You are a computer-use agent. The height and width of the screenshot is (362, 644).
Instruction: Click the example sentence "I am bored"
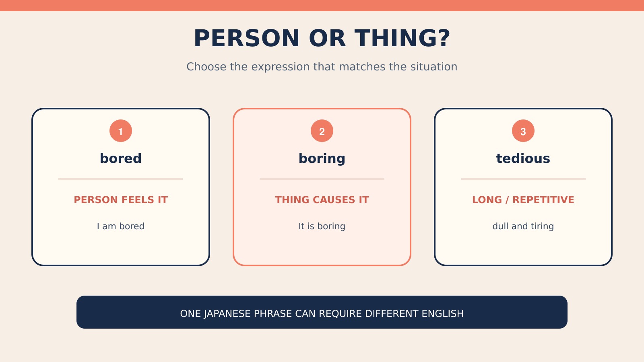[121, 226]
